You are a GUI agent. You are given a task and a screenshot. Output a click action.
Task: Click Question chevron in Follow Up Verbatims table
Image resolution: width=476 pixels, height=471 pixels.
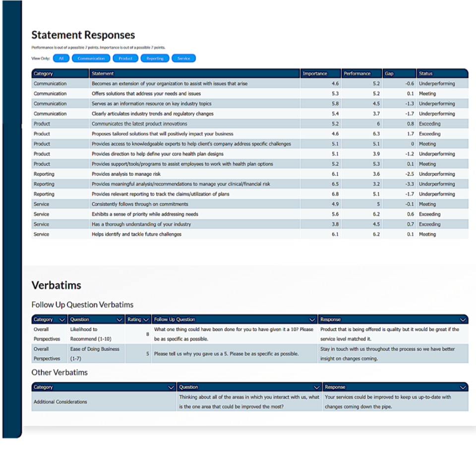tap(119, 320)
